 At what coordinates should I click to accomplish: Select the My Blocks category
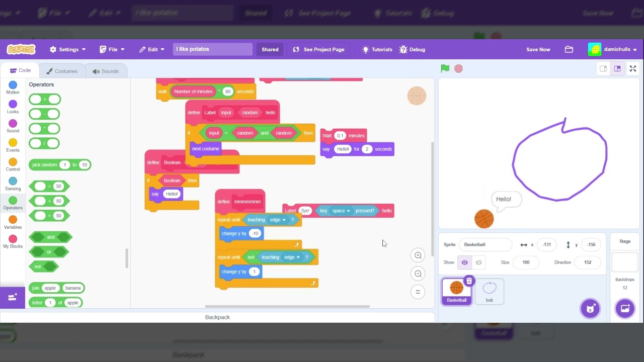(13, 242)
